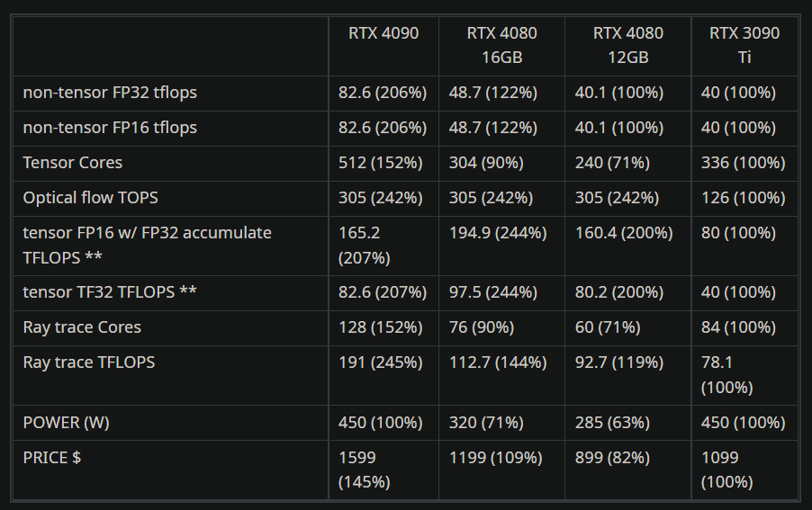
Task: Click the non-tensor FP32 tflops row label
Action: pyautogui.click(x=110, y=93)
